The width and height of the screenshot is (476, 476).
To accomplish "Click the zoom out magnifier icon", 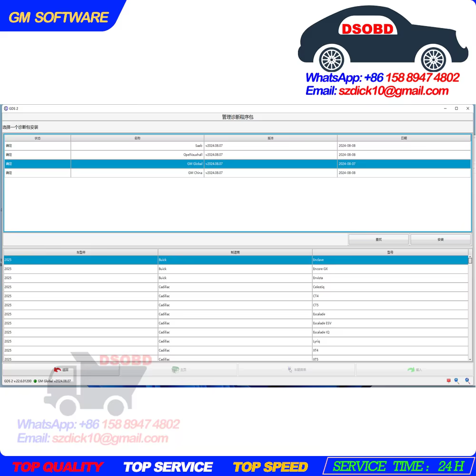I will coord(456,381).
